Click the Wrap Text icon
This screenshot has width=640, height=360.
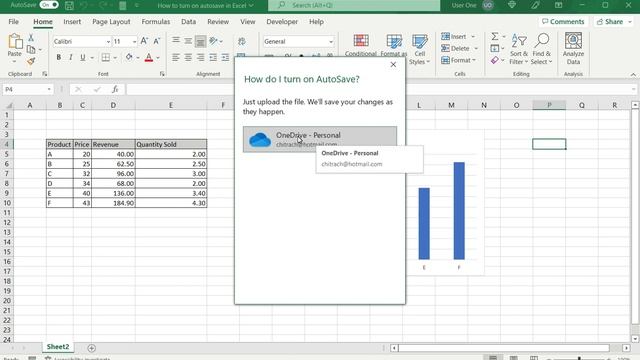[x=242, y=41]
